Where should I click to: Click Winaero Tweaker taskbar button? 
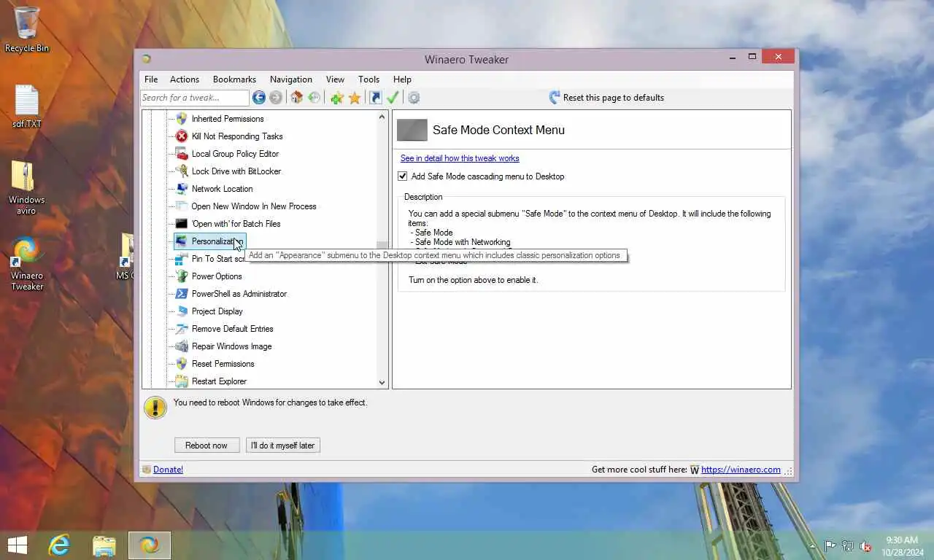coord(150,545)
